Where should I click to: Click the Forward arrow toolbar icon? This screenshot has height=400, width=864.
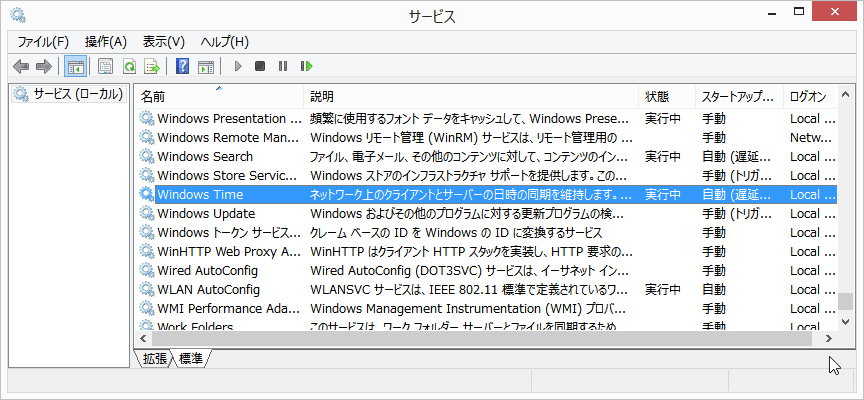click(44, 67)
